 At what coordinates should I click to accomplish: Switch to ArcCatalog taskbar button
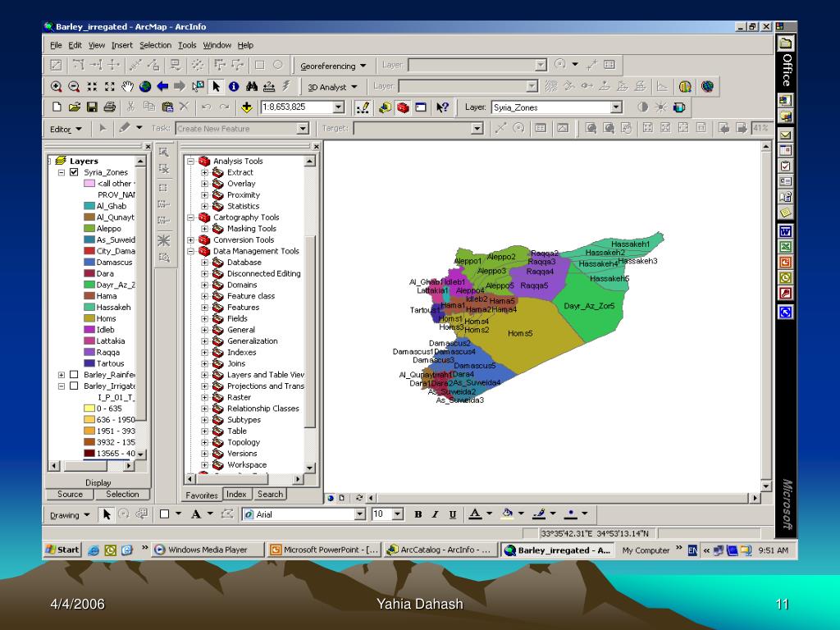(440, 550)
